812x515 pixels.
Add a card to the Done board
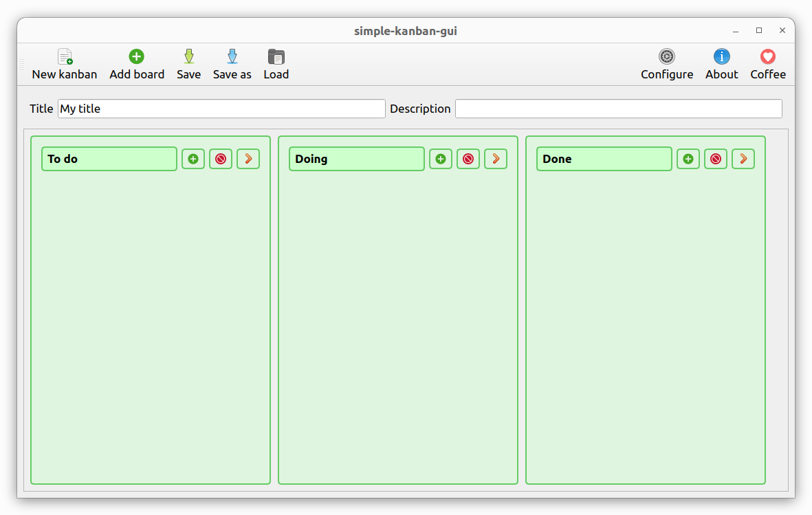click(688, 159)
